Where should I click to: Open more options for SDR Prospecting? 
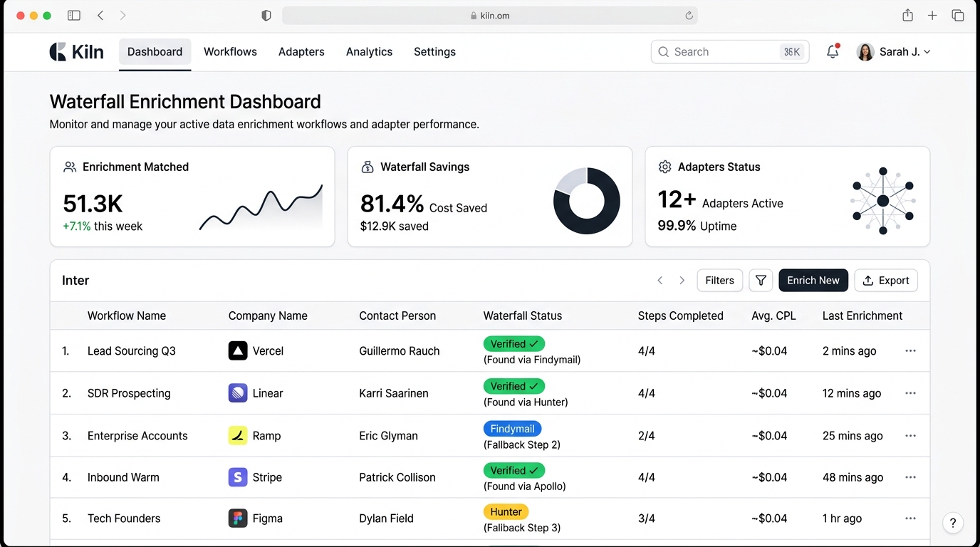pos(910,393)
